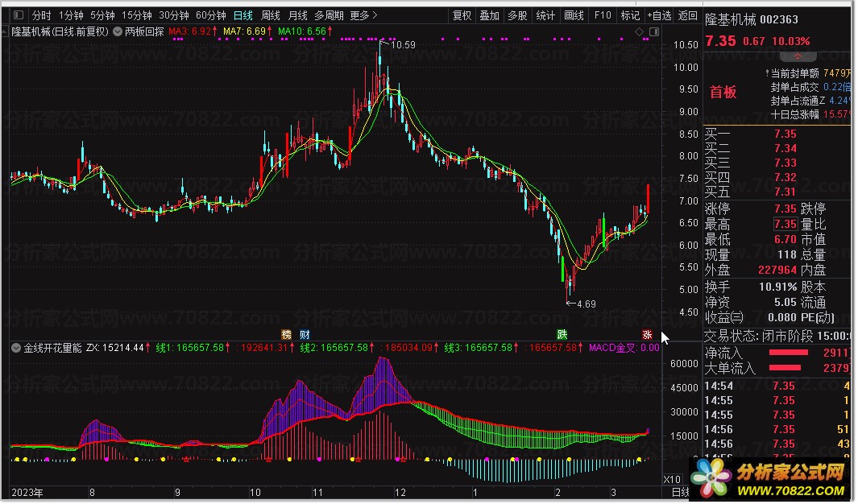Click the 大单流入 row
858x504 pixels.
pos(778,369)
